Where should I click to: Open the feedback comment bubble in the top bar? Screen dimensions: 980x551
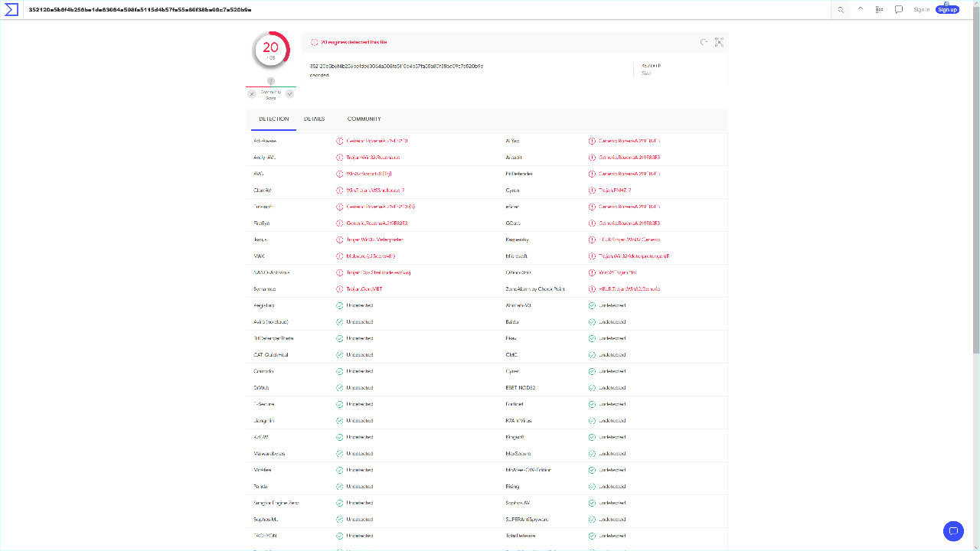coord(899,10)
